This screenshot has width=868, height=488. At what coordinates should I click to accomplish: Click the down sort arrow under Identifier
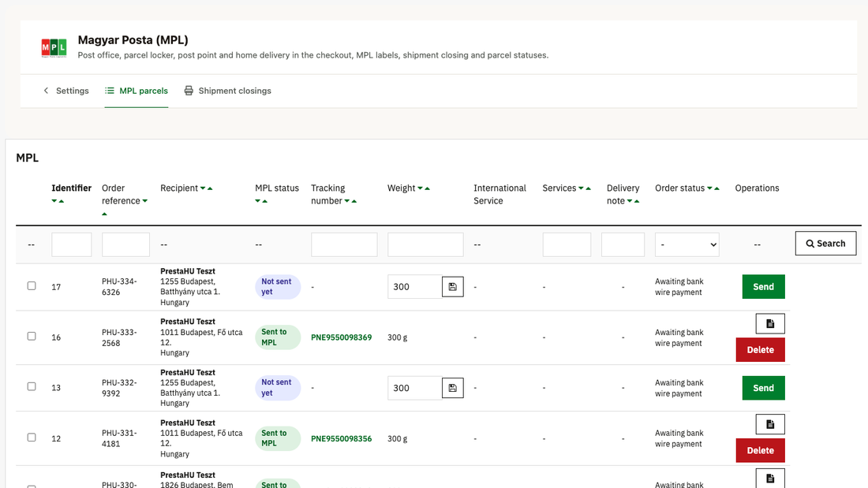coord(54,201)
